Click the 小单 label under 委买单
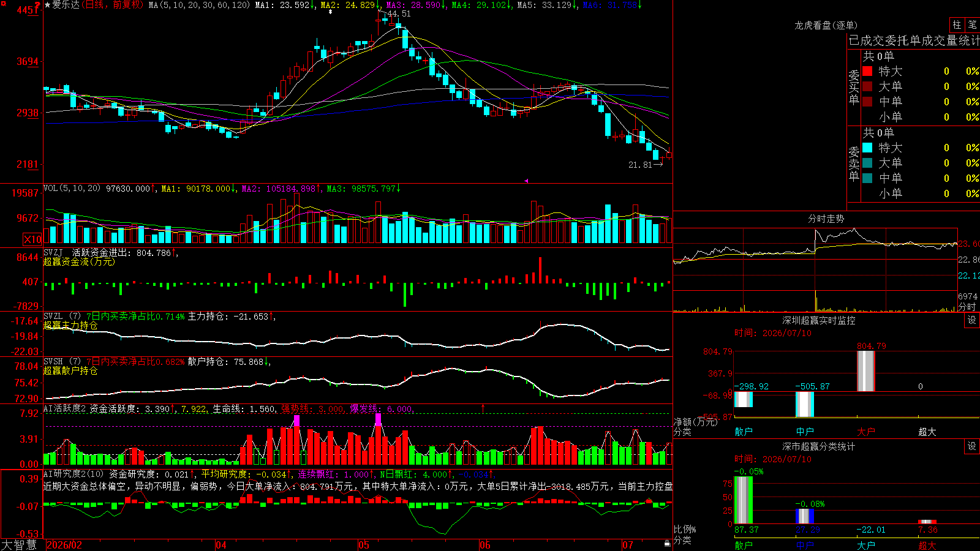 (891, 117)
